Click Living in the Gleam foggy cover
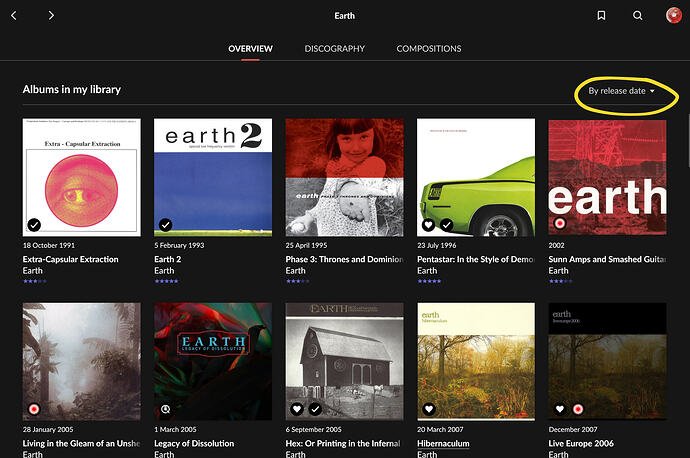690x458 pixels. pyautogui.click(x=82, y=362)
